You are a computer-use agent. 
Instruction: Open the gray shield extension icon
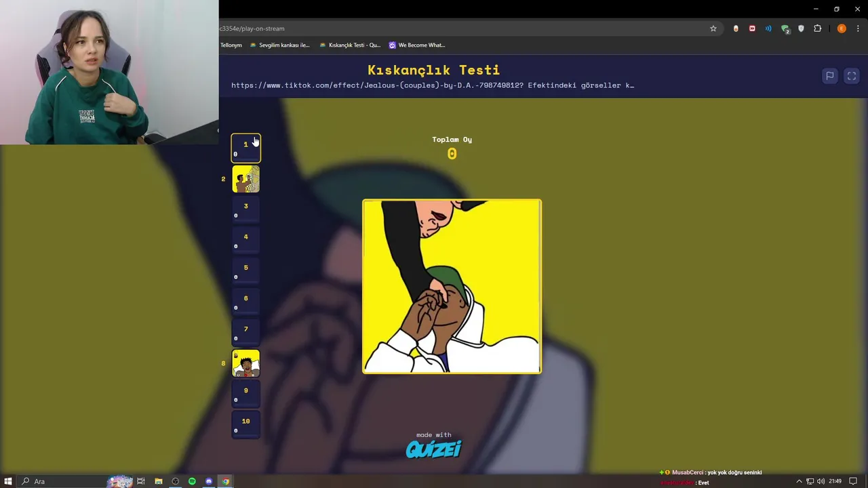point(801,28)
